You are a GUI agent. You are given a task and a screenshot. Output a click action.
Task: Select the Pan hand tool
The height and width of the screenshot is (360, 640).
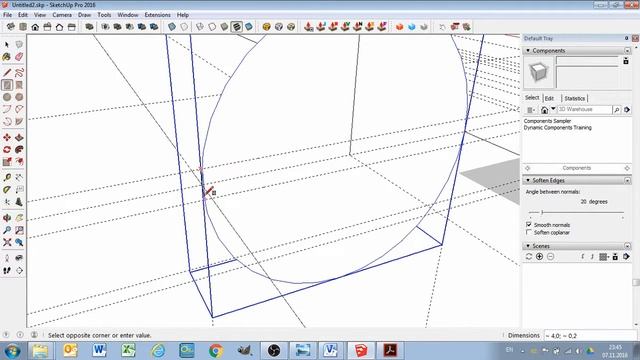click(x=19, y=218)
